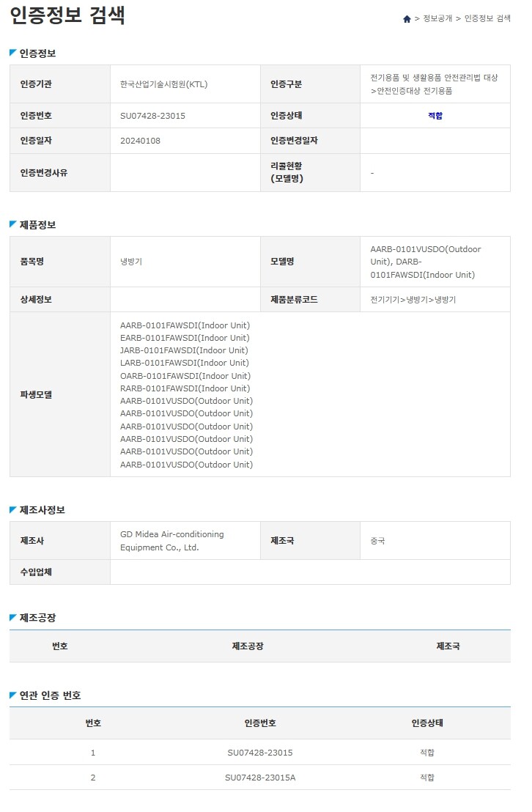Select the 상세정보 row label

36,300
